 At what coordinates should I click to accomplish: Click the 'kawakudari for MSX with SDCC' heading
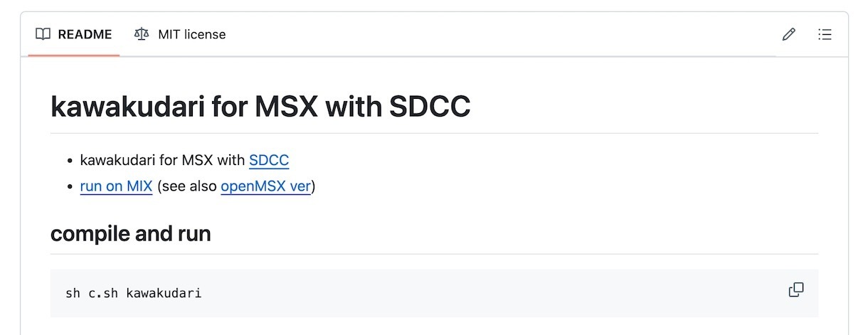click(260, 107)
